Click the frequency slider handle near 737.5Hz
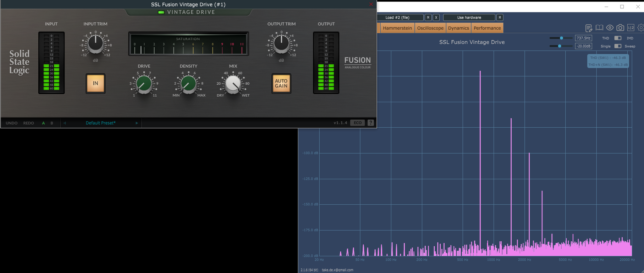 coord(561,38)
